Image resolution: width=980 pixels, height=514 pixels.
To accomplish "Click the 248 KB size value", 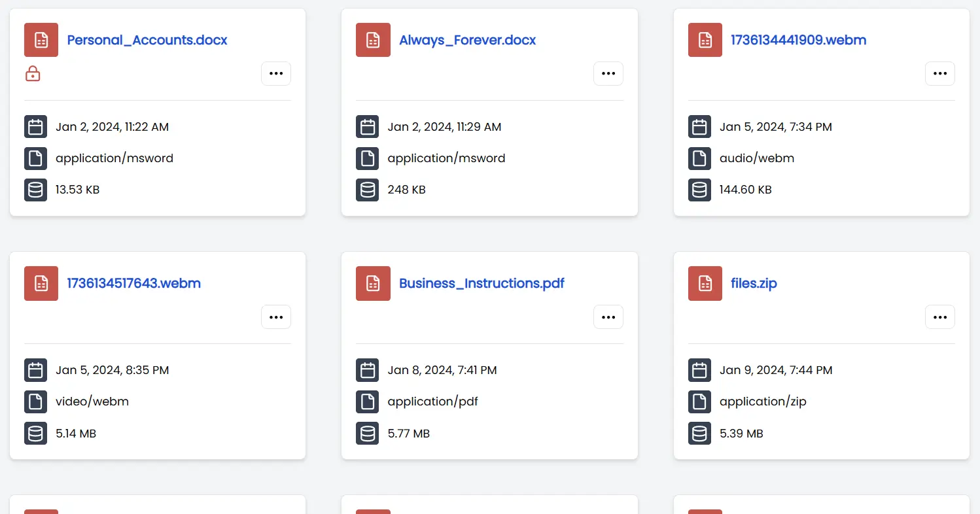I will click(x=406, y=190).
